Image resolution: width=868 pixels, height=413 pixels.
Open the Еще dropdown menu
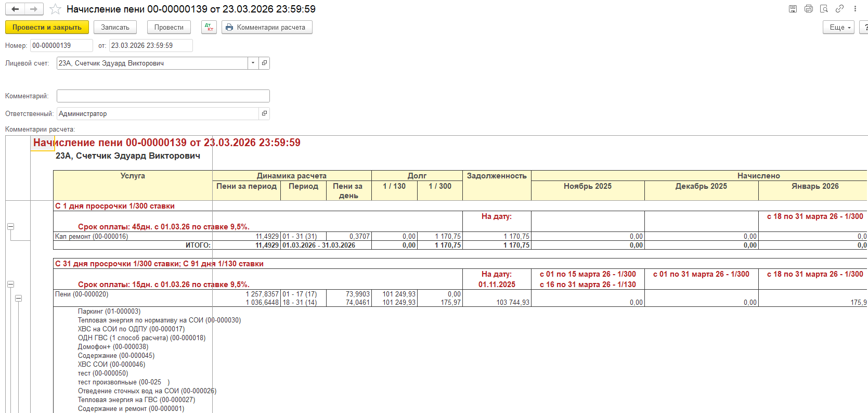[838, 28]
